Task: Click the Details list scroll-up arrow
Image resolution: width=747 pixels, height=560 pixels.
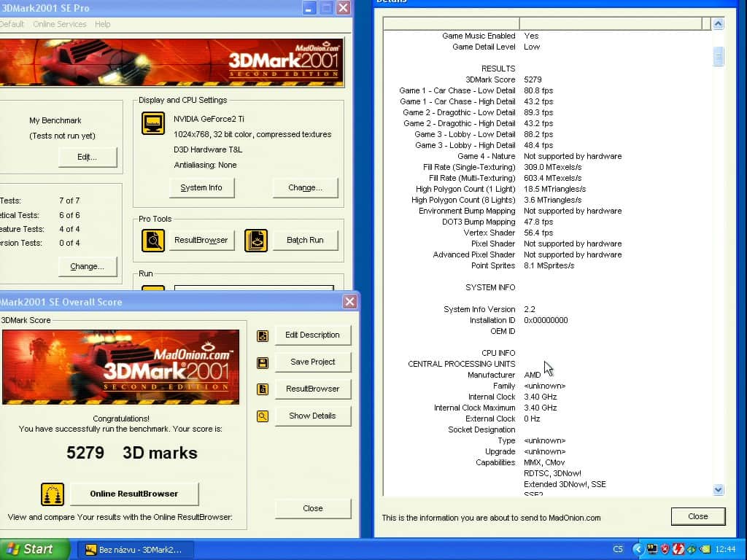Action: click(719, 23)
